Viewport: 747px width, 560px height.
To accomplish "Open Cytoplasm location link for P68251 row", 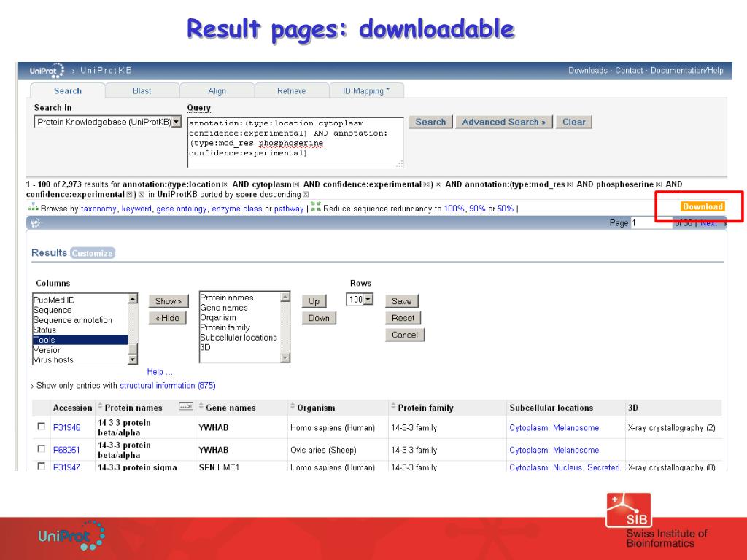I will coord(528,450).
